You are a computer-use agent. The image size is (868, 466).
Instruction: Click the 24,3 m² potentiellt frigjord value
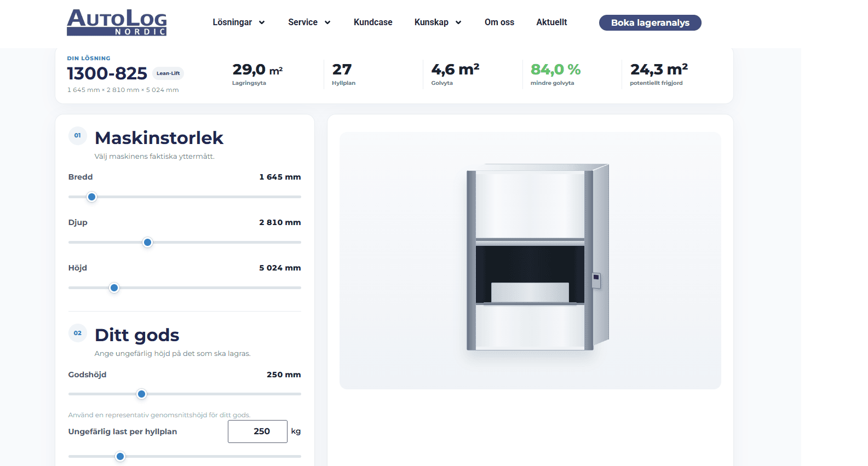point(659,70)
